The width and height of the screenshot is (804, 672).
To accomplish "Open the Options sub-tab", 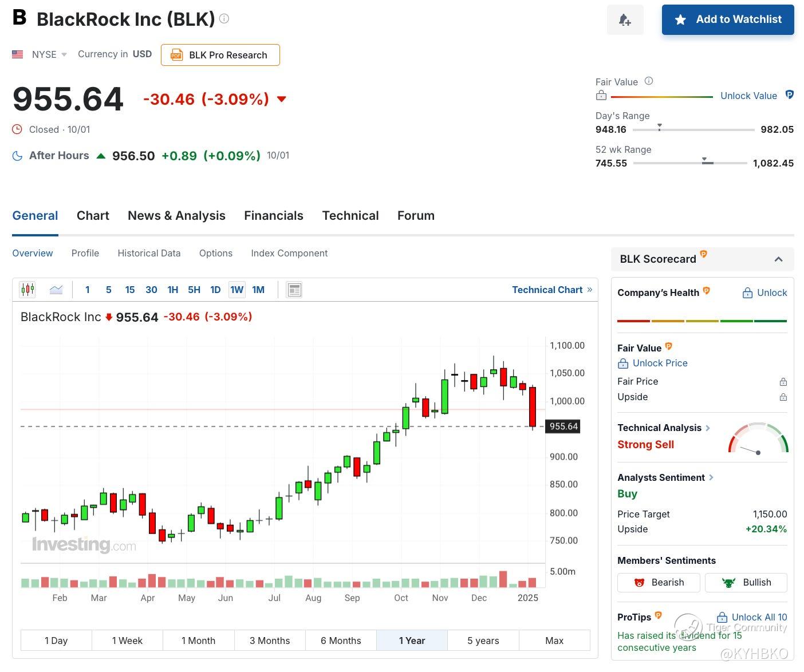I will [x=216, y=253].
